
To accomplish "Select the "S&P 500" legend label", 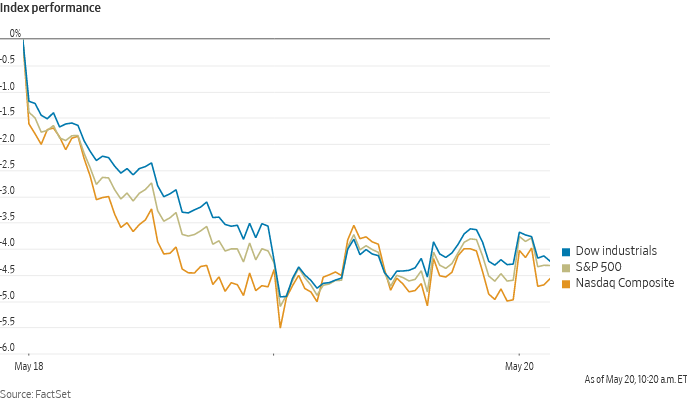I will [x=594, y=267].
